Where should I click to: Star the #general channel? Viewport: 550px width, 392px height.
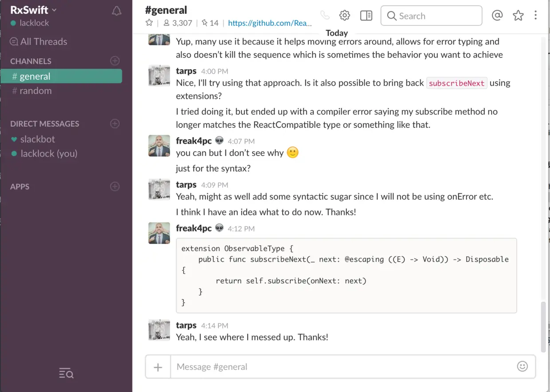[x=149, y=23]
